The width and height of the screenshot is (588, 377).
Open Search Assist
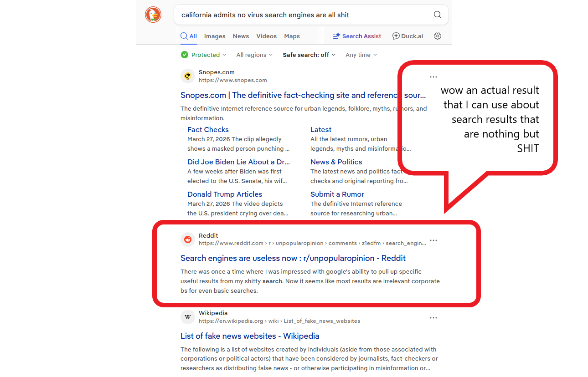point(357,36)
